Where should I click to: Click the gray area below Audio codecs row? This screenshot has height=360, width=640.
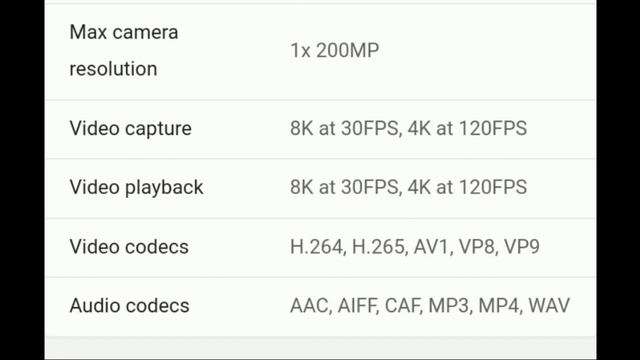(x=320, y=348)
